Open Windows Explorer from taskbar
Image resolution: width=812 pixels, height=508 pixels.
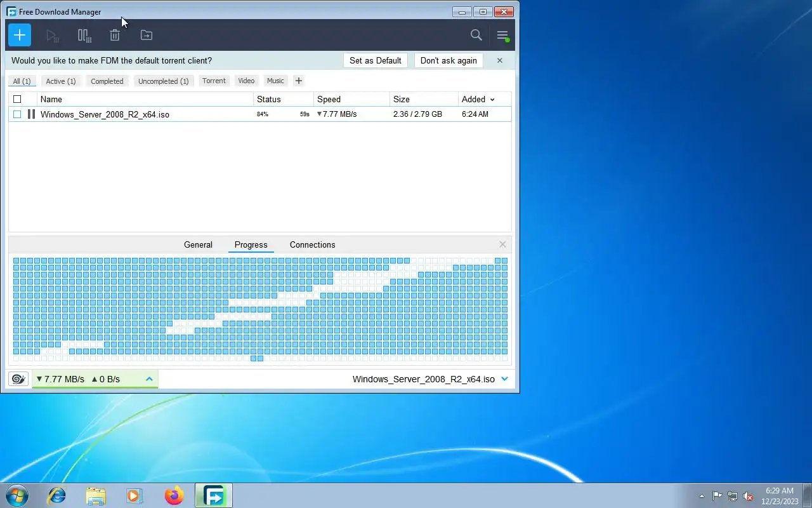click(96, 495)
